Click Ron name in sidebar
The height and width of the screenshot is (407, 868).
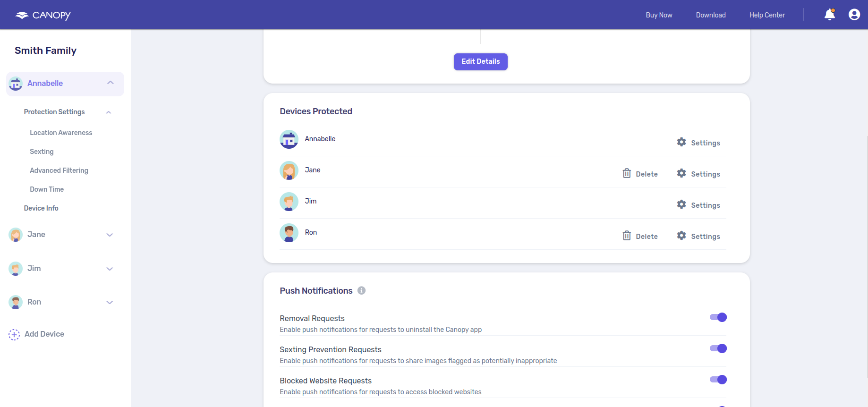tap(34, 302)
